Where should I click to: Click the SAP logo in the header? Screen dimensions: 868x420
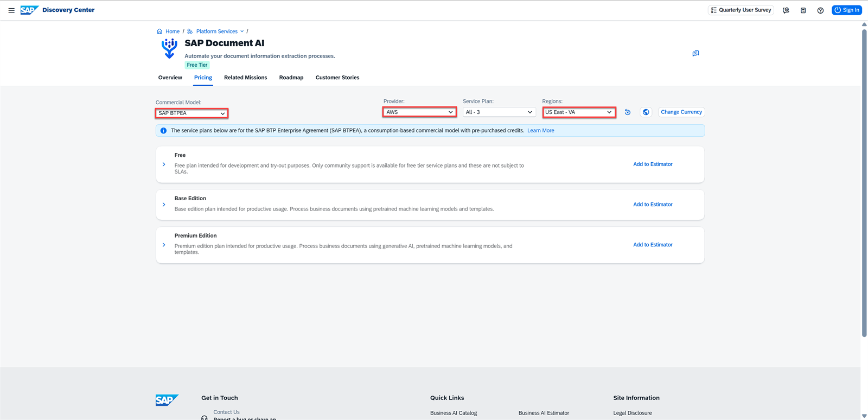[x=29, y=10]
